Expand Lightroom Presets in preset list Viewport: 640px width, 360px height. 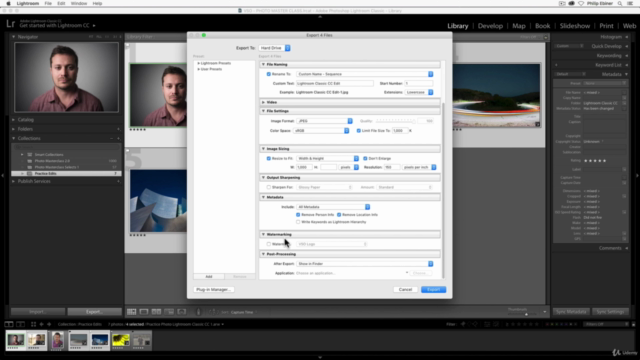coord(198,63)
